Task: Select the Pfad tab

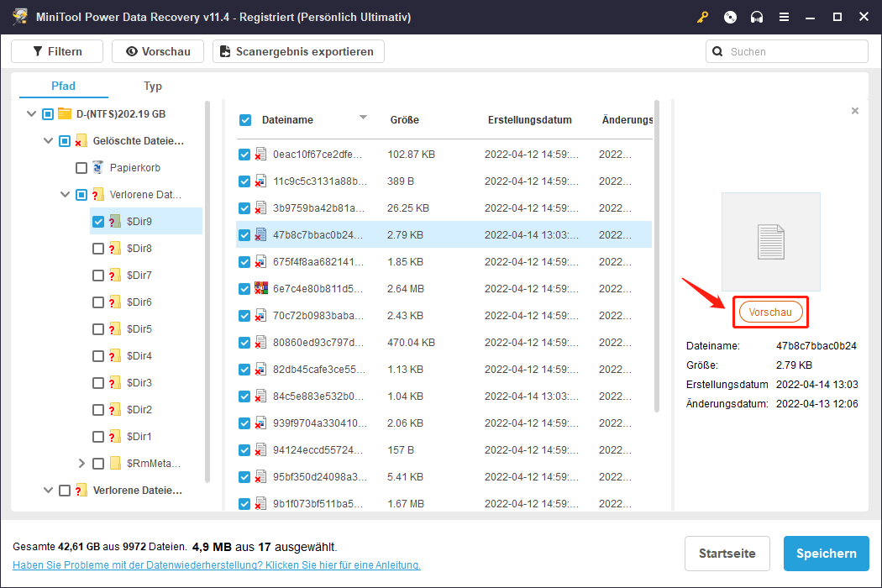Action: pos(63,86)
